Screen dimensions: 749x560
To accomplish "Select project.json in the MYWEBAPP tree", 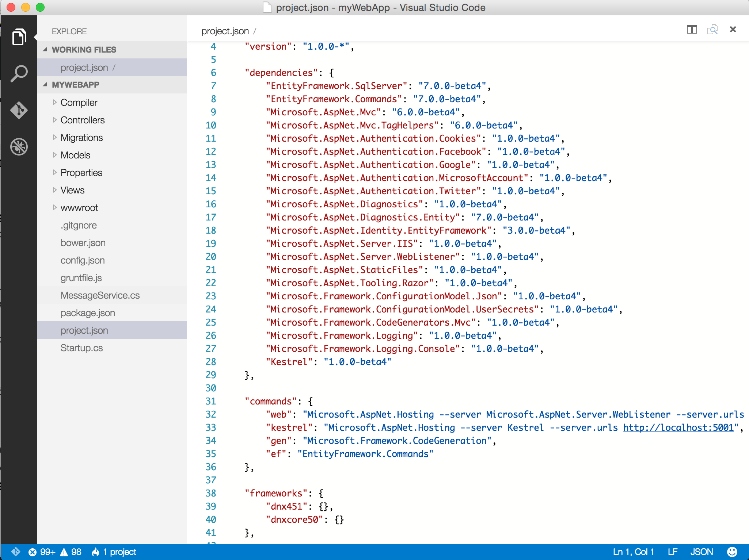I will [112, 330].
